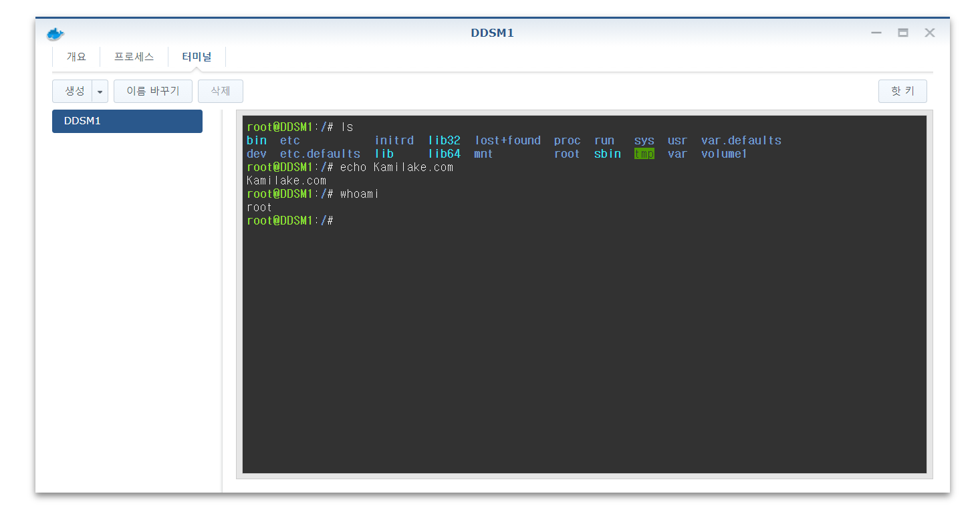Click the 'Kamilake.com' output line
This screenshot has width=980, height=520.
287,180
